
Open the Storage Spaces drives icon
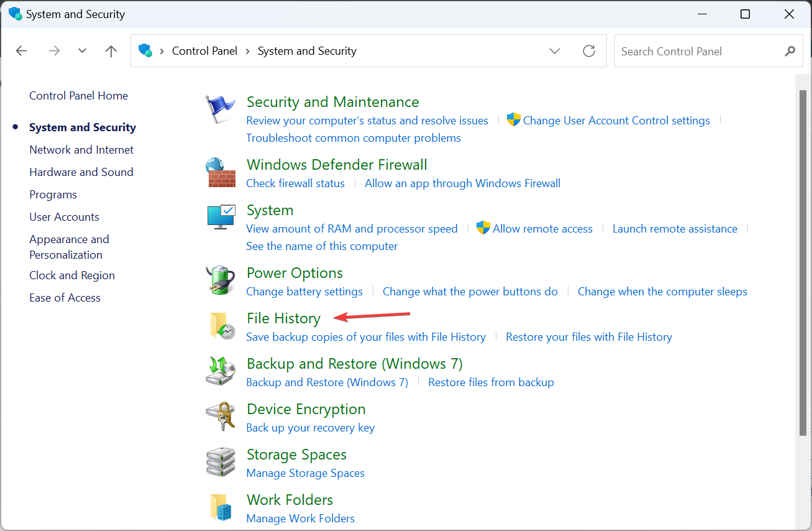coord(221,462)
